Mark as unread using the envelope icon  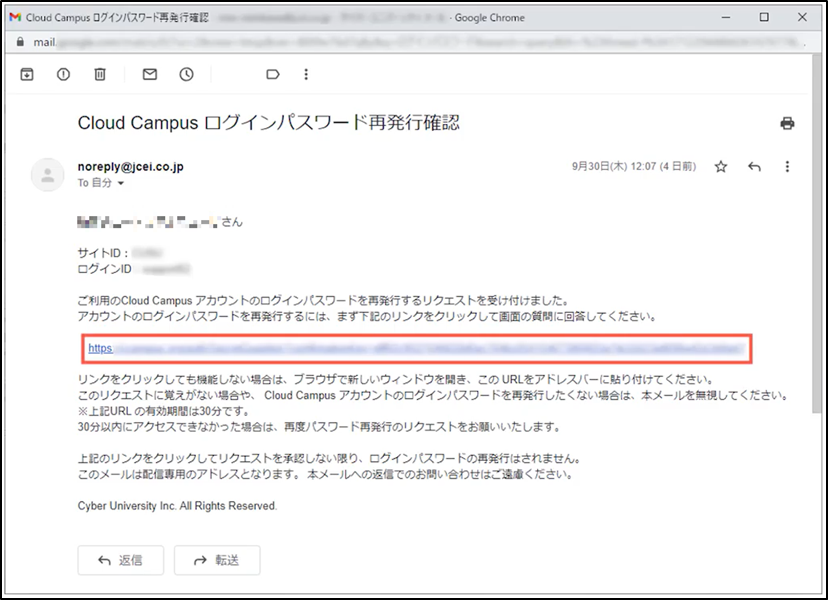tap(150, 74)
